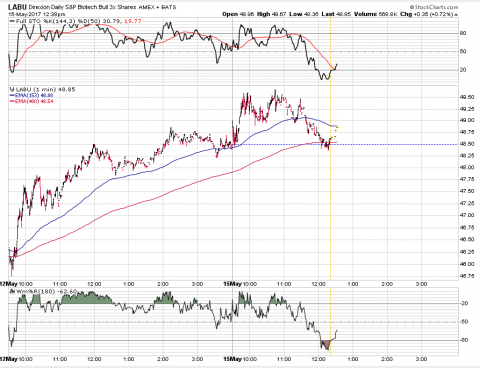Click the red line swatch before EMA(400)
This screenshot has height=368, width=480.
click(x=12, y=101)
